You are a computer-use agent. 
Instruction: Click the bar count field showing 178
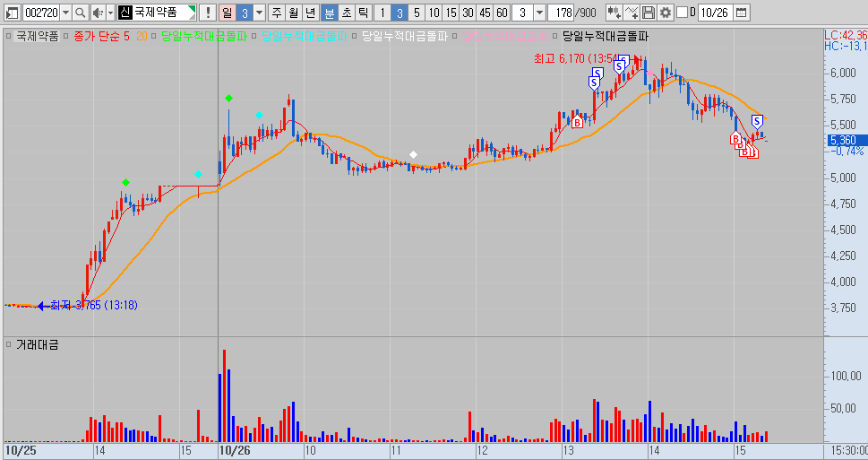click(562, 13)
